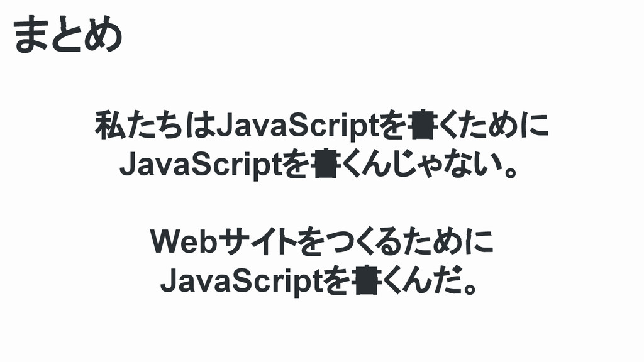The height and width of the screenshot is (362, 644).
Task: Click the め character in the heading
Action: [104, 35]
